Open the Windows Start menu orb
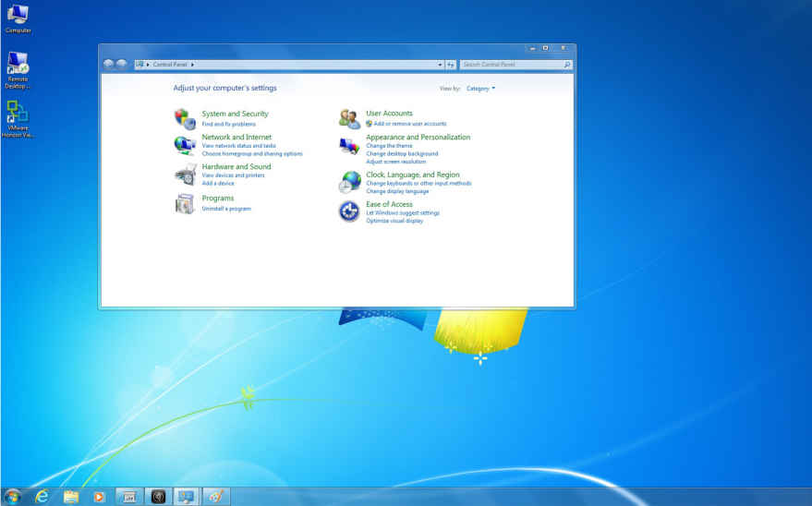Viewport: 812px width, 506px height. click(13, 497)
